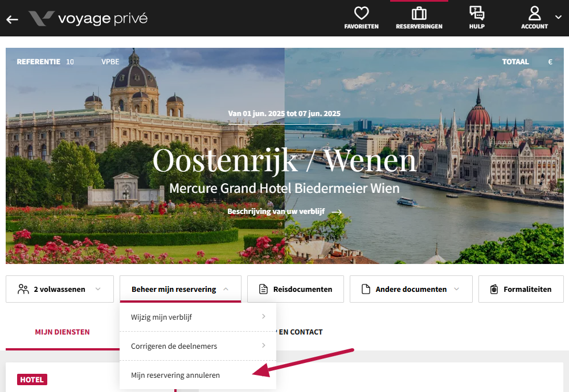Open the Formaliteiten button
This screenshot has height=392, width=569.
tap(521, 289)
